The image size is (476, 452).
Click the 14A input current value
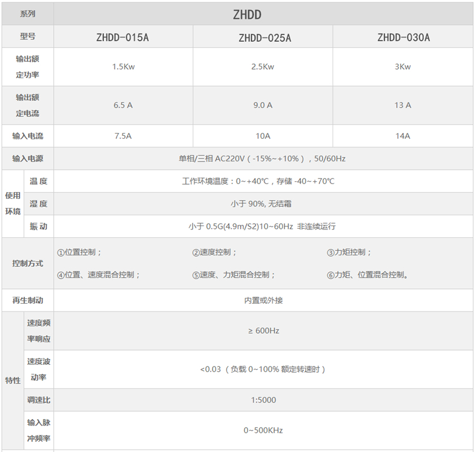pyautogui.click(x=403, y=136)
